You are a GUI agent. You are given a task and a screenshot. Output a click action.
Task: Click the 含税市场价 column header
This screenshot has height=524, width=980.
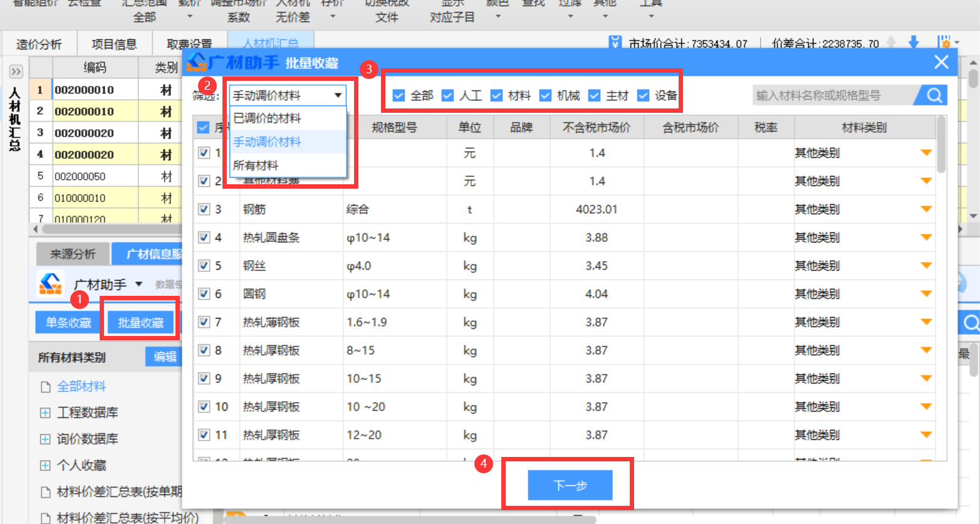pyautogui.click(x=691, y=127)
